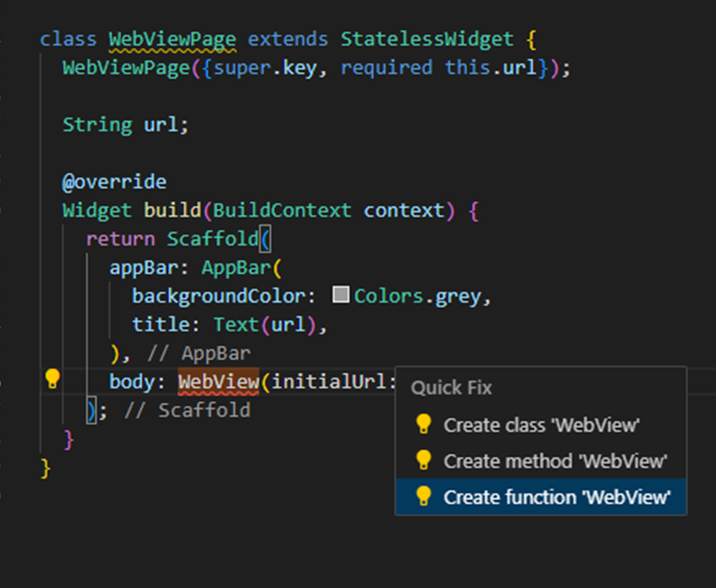Click the @override annotation
This screenshot has height=588, width=716.
point(115,182)
